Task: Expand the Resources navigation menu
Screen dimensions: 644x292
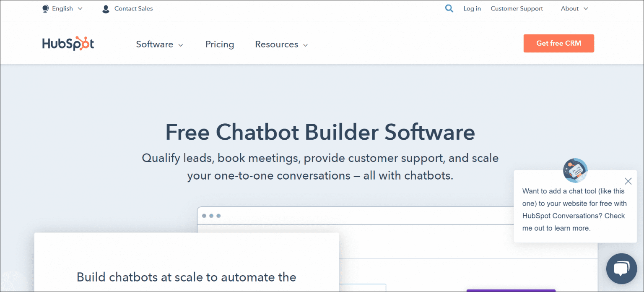Action: pyautogui.click(x=277, y=44)
